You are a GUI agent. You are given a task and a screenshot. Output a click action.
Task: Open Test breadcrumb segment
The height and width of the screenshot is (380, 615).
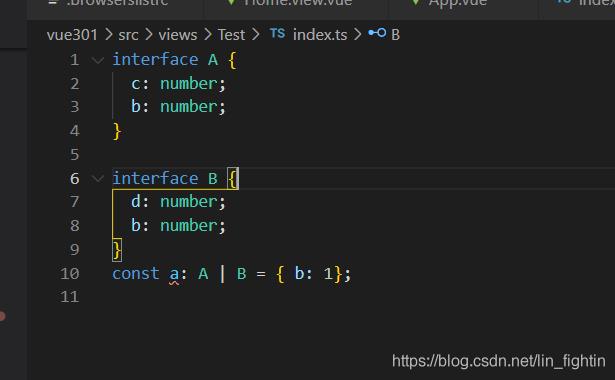coord(231,35)
